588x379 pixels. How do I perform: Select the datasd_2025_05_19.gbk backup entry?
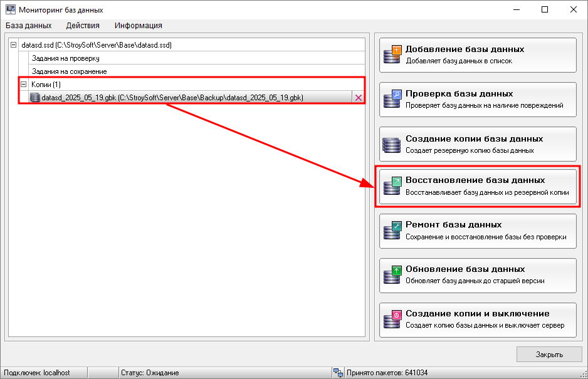point(172,98)
